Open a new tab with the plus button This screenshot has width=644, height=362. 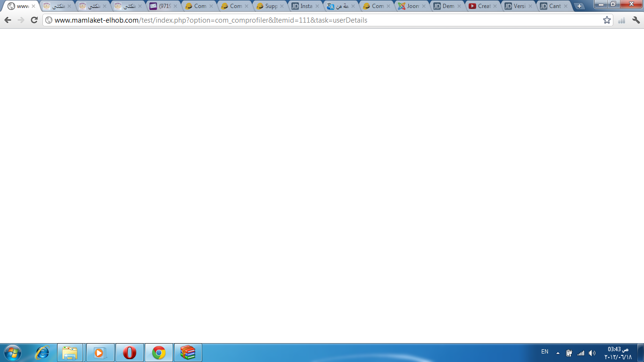[x=579, y=6]
